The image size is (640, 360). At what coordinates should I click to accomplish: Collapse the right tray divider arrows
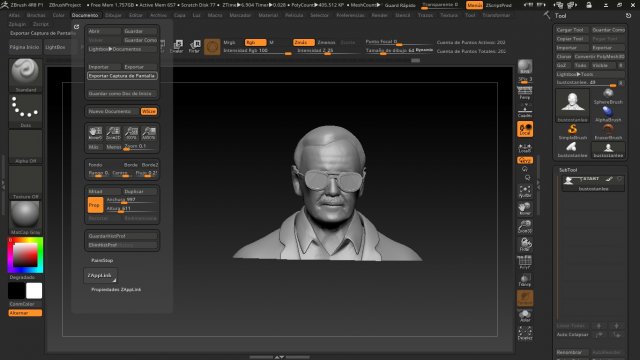538,186
